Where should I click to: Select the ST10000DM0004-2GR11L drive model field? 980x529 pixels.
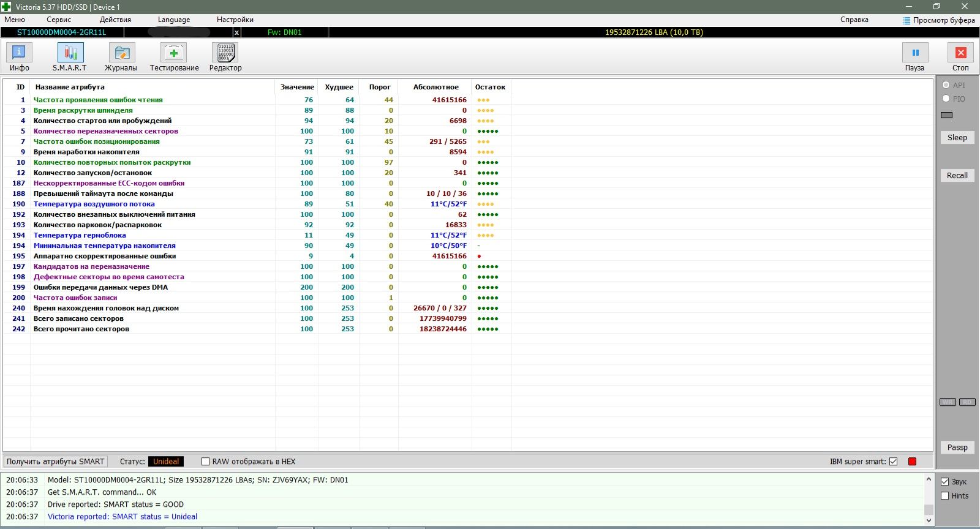(61, 32)
